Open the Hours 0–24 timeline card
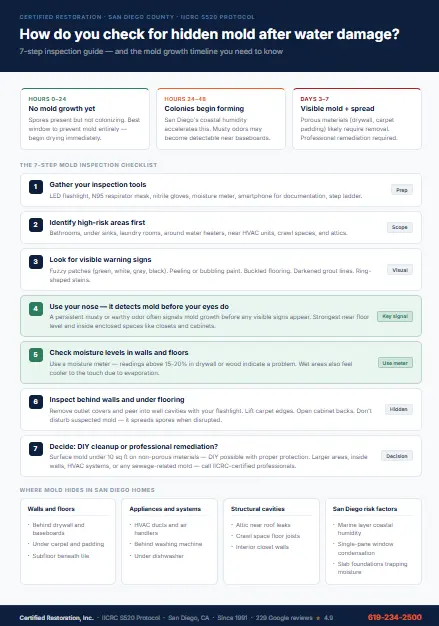439x626 pixels. click(85, 119)
